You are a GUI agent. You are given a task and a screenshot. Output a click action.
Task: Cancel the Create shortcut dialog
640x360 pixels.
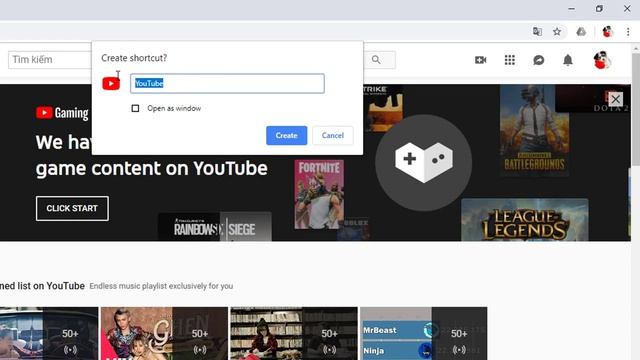[333, 136]
